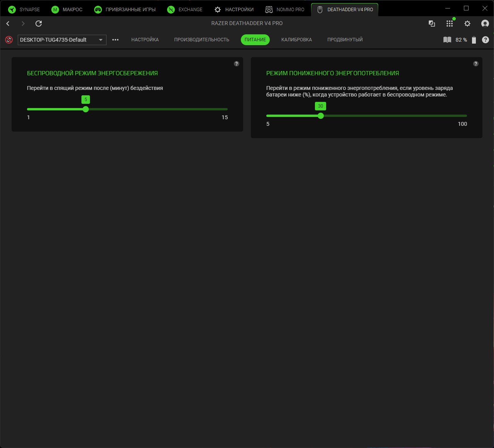Click the sleep mode slider handle

[86, 109]
